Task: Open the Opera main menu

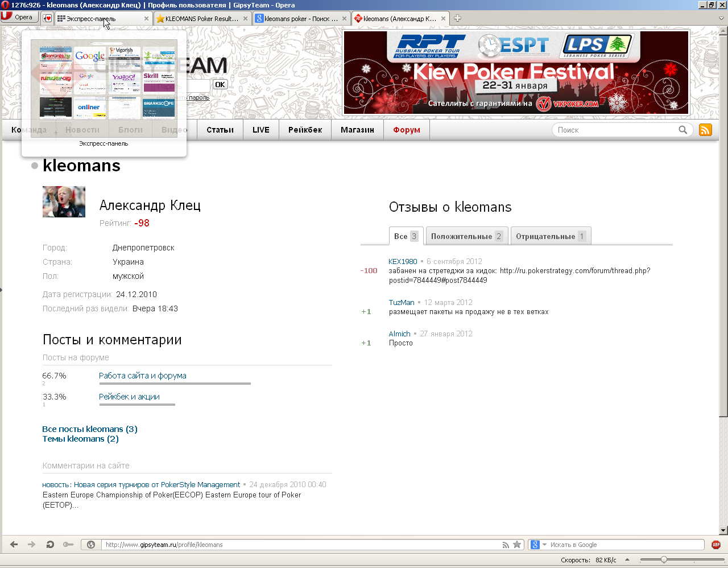Action: pos(19,17)
